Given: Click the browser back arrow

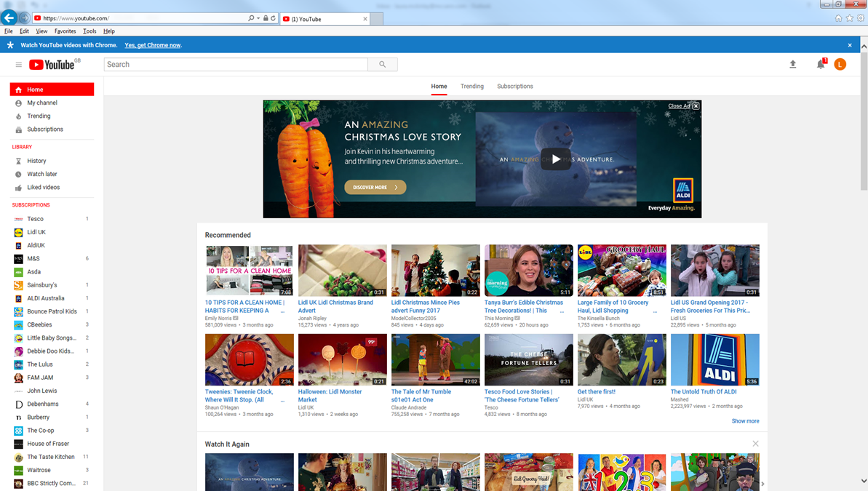Looking at the screenshot, I should click(x=9, y=17).
